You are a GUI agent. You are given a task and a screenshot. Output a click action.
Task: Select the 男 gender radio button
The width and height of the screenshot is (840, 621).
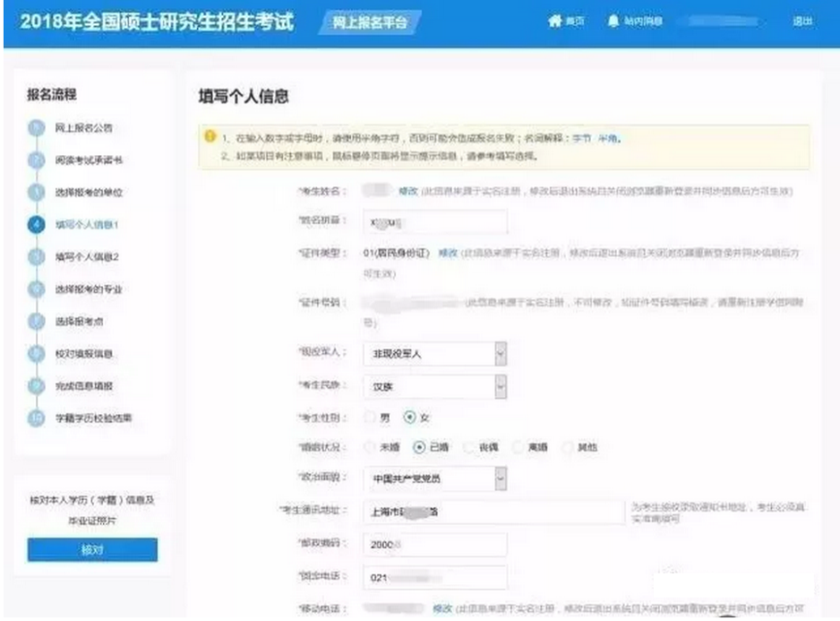click(x=370, y=417)
